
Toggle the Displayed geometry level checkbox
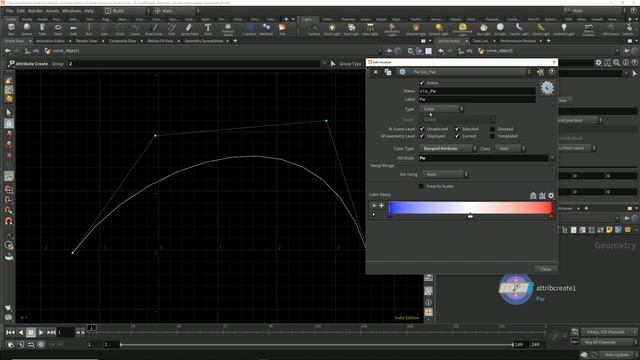(422, 136)
